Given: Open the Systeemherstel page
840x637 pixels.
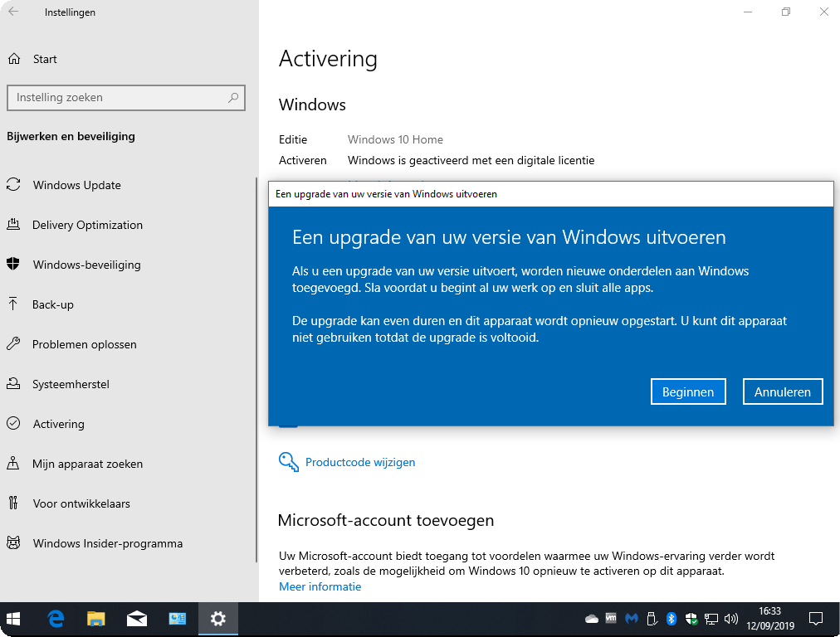Looking at the screenshot, I should [71, 384].
